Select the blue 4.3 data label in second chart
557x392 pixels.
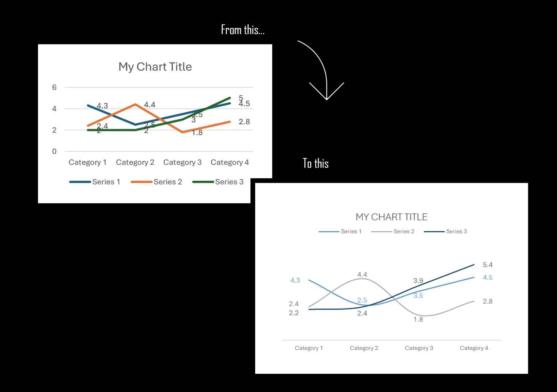point(295,280)
